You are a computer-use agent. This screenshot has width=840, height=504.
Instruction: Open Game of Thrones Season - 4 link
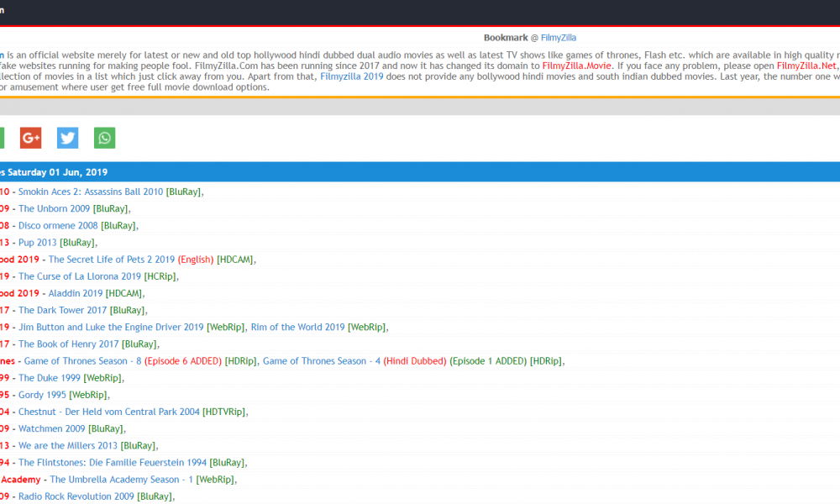coord(322,361)
